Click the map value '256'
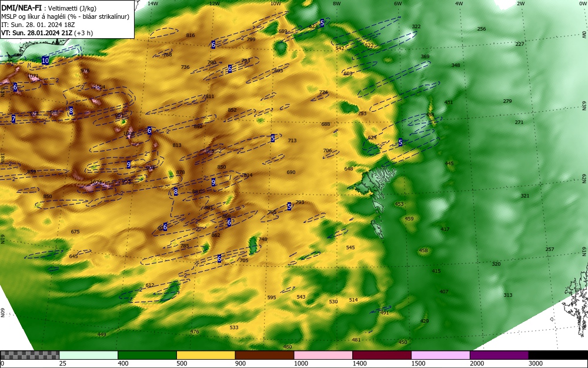Image resolution: width=588 pixels, height=368 pixels. 482,28
